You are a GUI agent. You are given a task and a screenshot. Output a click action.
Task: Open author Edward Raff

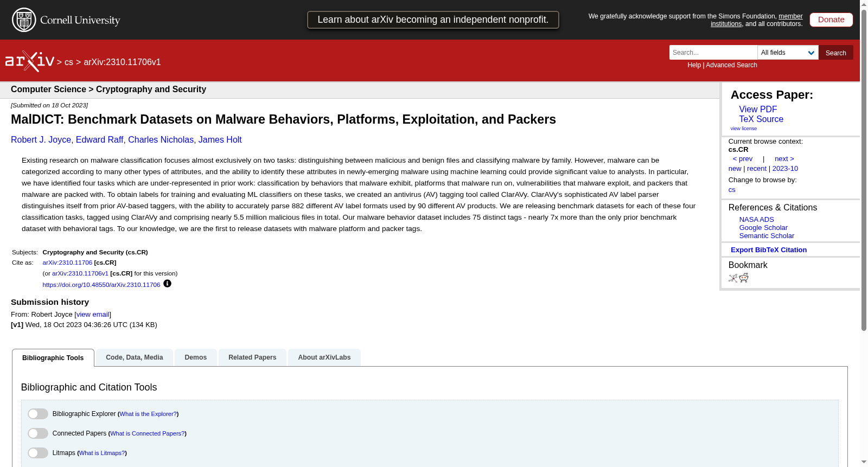tap(100, 139)
